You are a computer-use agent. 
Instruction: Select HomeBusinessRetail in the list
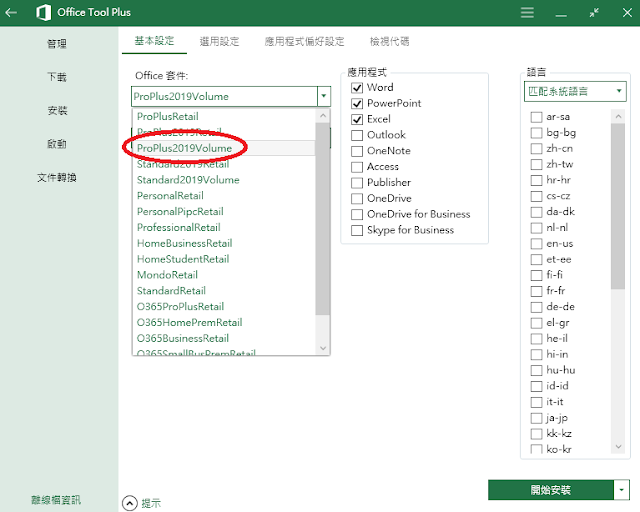(224, 243)
